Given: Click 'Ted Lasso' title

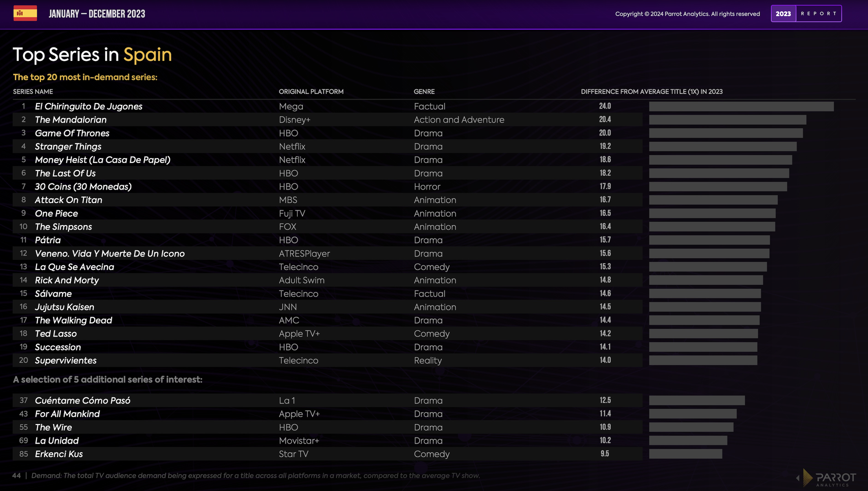Looking at the screenshot, I should coord(56,334).
